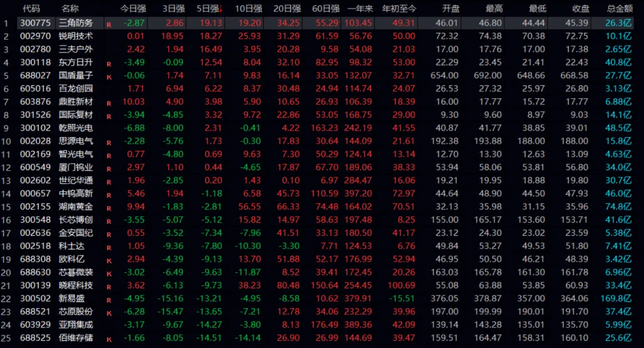Click the R marker beside 科士达
This screenshot has width=644, height=348.
[109, 248]
